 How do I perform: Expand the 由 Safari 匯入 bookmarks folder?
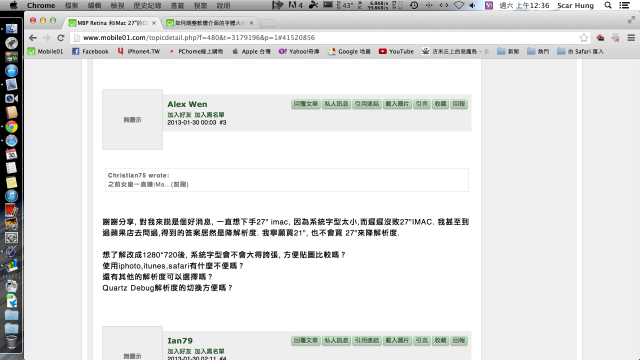(580, 51)
